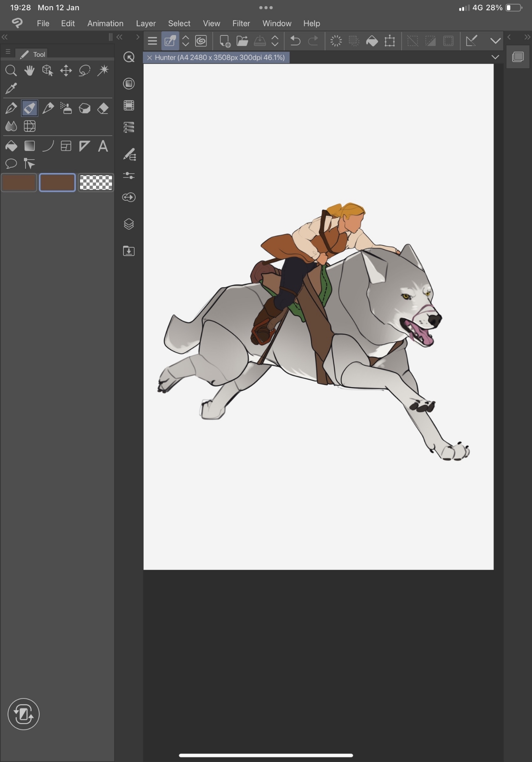Close the Hunter canvas tab
The width and height of the screenshot is (532, 762).
(149, 58)
